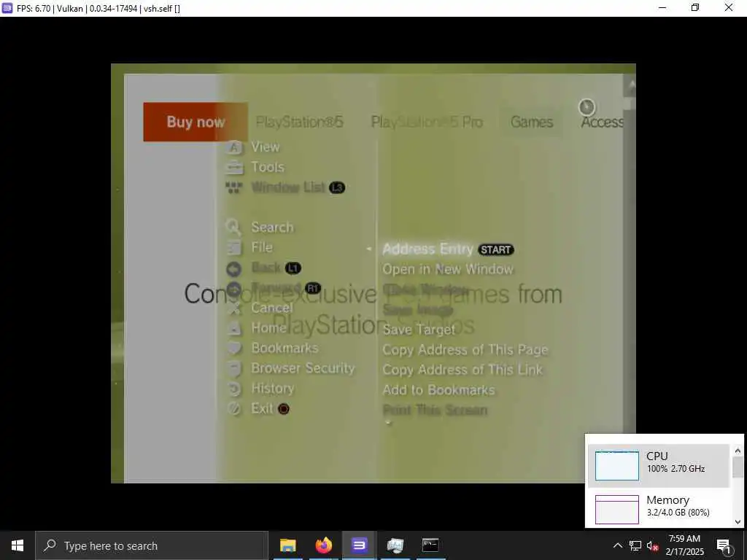Image resolution: width=747 pixels, height=560 pixels.
Task: Click the Bookmarks heart icon
Action: tap(233, 348)
